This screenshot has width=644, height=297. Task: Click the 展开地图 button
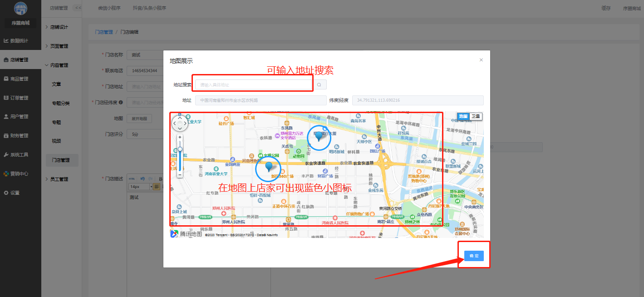pos(139,118)
